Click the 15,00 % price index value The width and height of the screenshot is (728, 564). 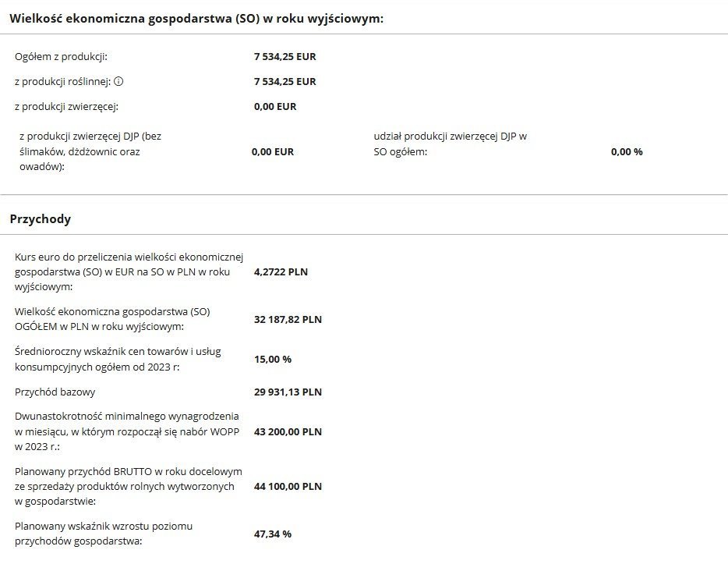pyautogui.click(x=272, y=359)
